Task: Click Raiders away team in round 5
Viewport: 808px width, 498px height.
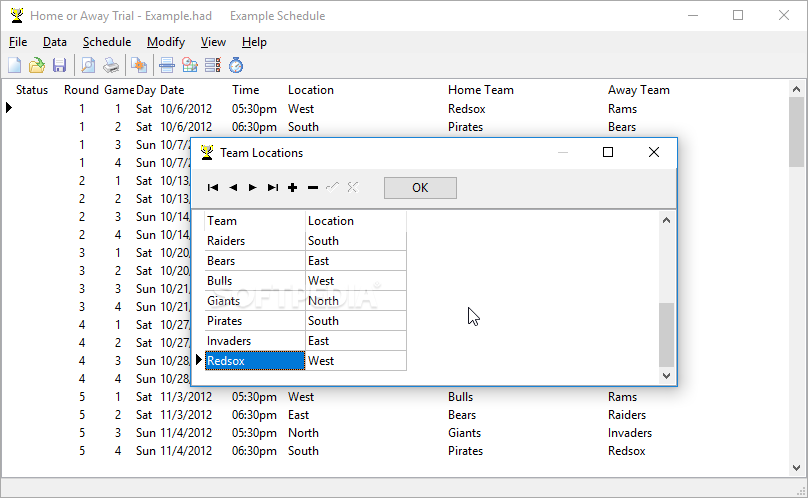Action: pos(627,415)
